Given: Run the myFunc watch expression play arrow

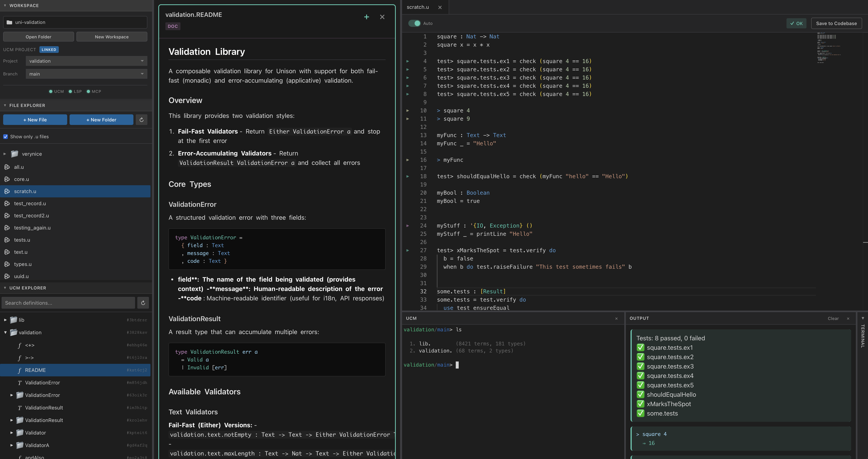Looking at the screenshot, I should pos(408,160).
